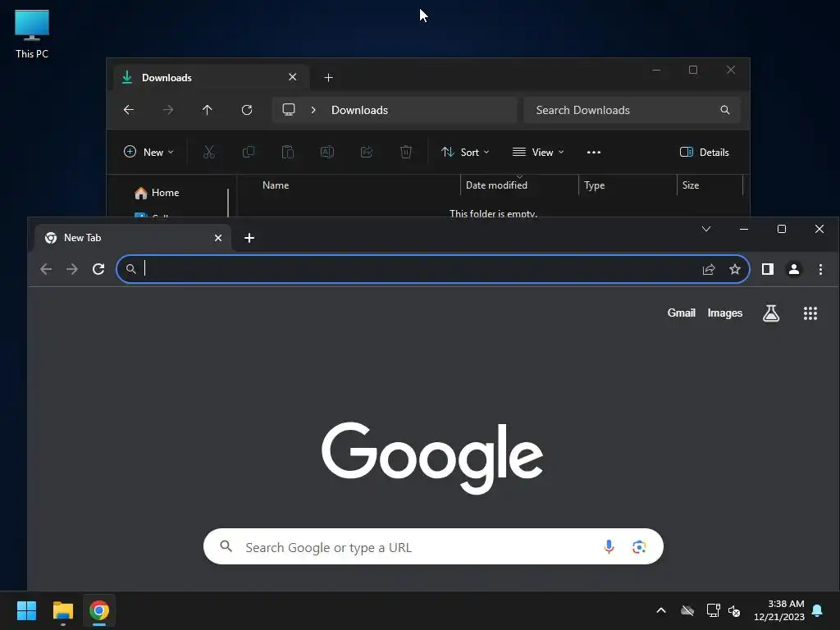Bookmark this tab with the star icon
This screenshot has width=840, height=630.
tap(735, 269)
